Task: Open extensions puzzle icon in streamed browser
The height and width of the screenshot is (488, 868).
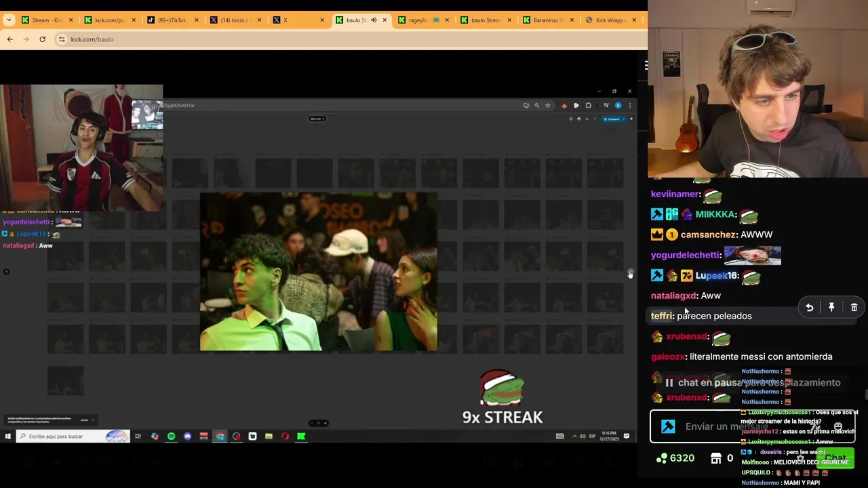Action: point(589,106)
